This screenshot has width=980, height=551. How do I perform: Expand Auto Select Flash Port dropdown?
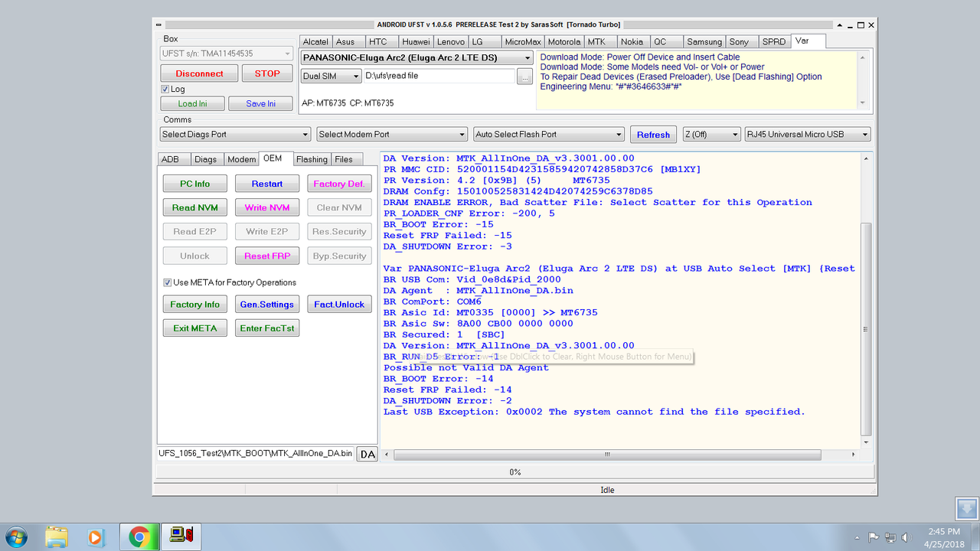(x=549, y=135)
